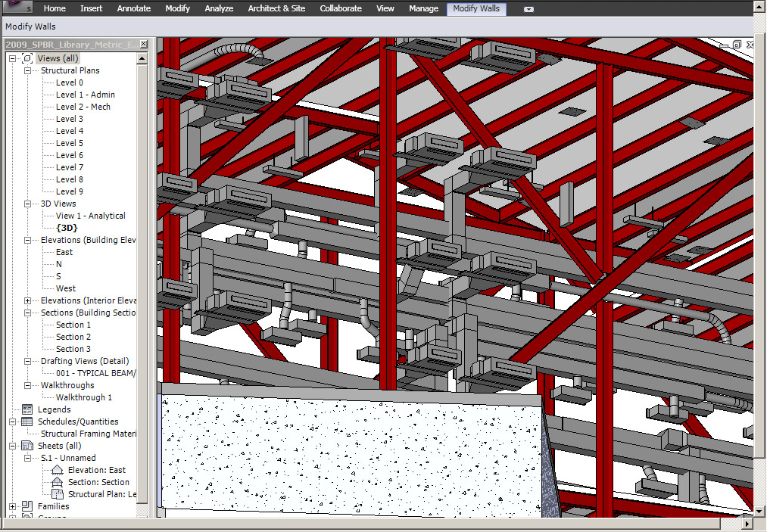Expand the Families node

point(13,506)
